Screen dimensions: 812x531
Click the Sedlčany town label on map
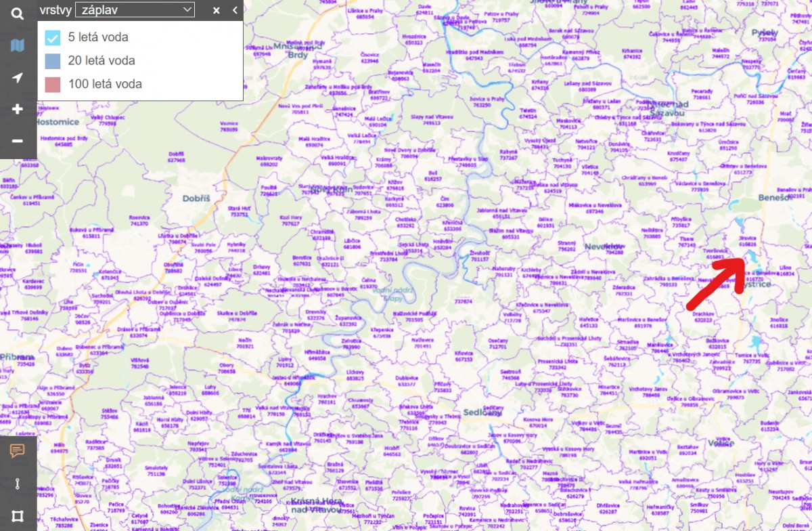(x=482, y=412)
